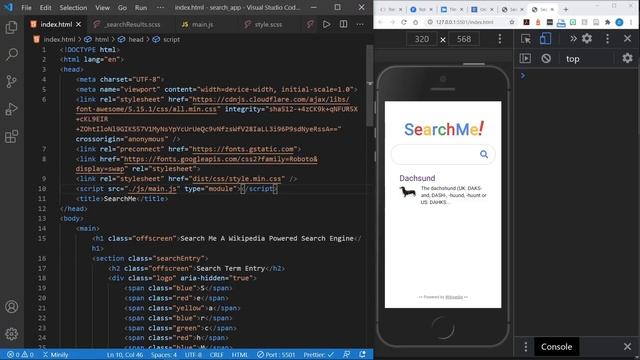Open the VS Code Explorer view
Image resolution: width=640 pixels, height=360 pixels.
(x=11, y=27)
